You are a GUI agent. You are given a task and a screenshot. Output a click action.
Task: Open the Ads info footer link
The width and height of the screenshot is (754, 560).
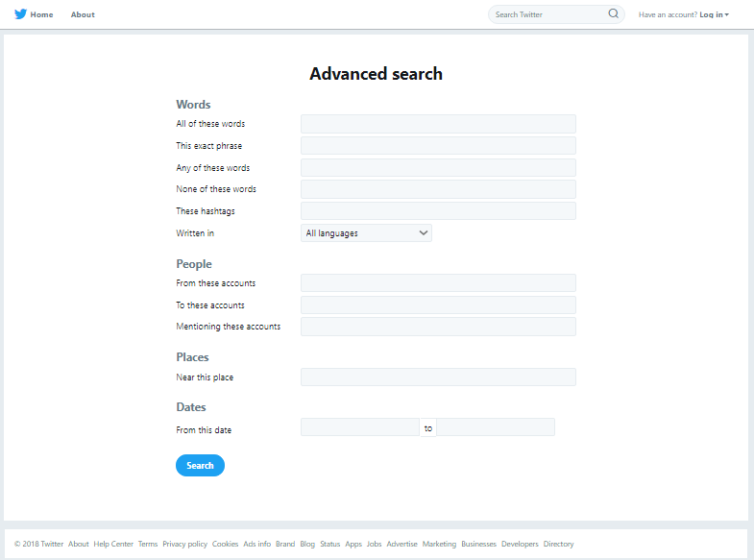tap(256, 544)
